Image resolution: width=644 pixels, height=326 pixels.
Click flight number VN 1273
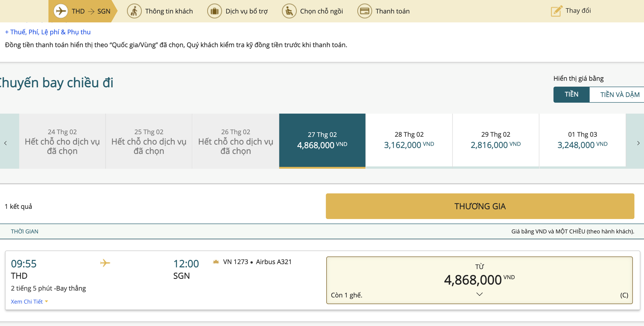(235, 262)
